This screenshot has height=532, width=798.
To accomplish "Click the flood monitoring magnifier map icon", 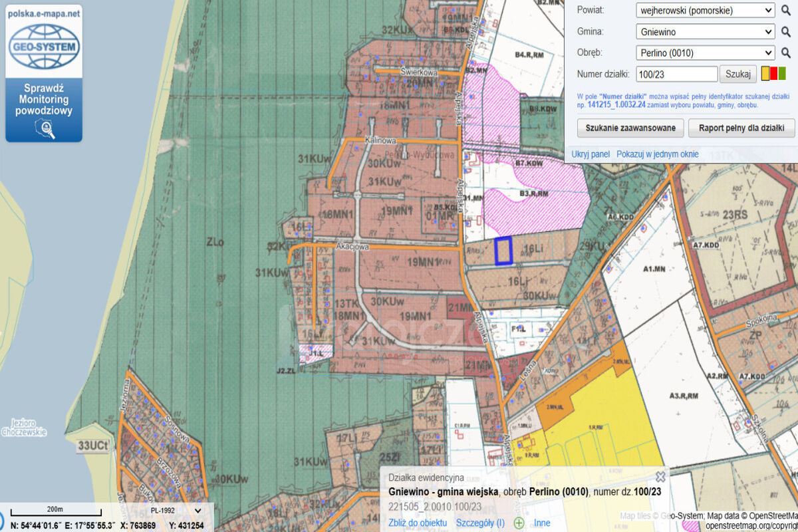I will tap(44, 128).
